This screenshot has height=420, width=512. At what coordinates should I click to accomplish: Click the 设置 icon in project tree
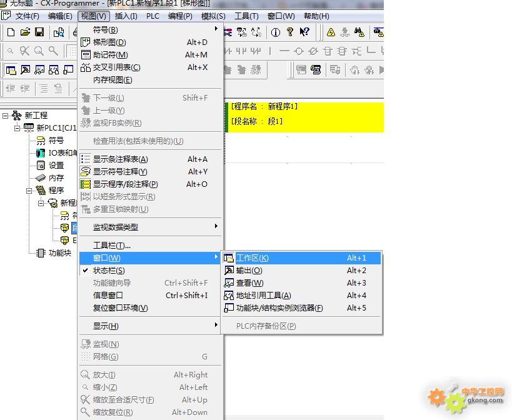(41, 166)
